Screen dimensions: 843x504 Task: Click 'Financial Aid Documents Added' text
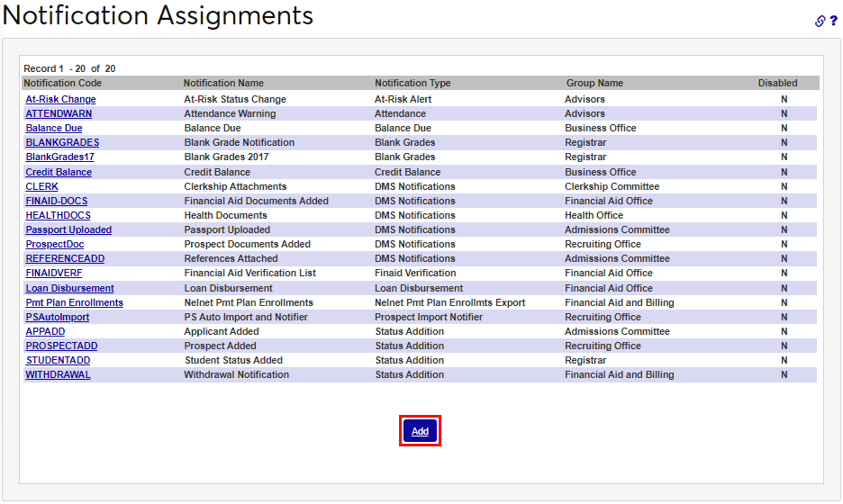pyautogui.click(x=256, y=201)
